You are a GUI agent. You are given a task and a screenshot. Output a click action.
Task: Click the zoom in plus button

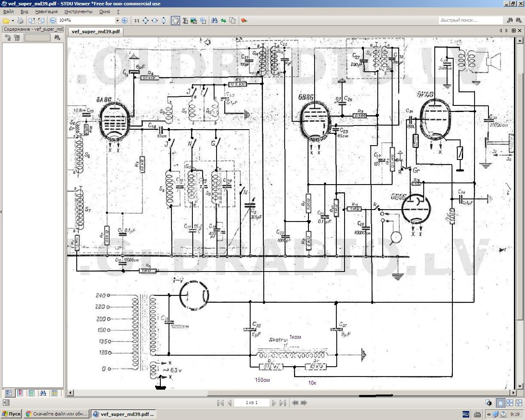tap(125, 21)
